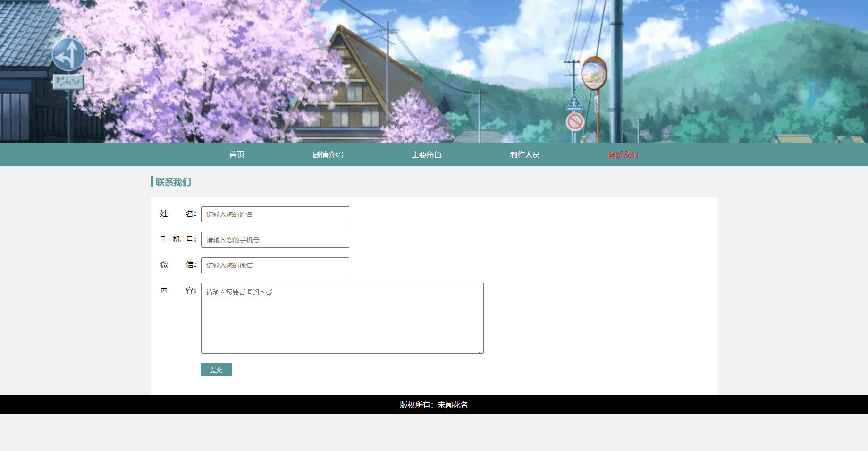Click the 微 信 field label
868x451 pixels.
(178, 265)
